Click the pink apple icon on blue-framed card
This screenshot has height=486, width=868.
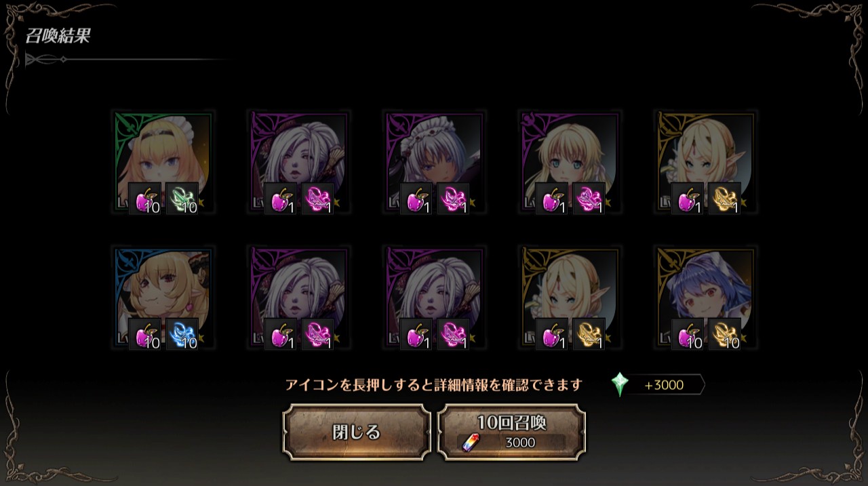pyautogui.click(x=145, y=334)
